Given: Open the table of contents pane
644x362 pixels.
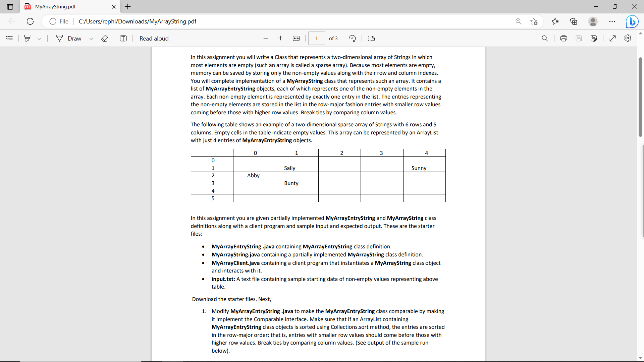Looking at the screenshot, I should 9,38.
